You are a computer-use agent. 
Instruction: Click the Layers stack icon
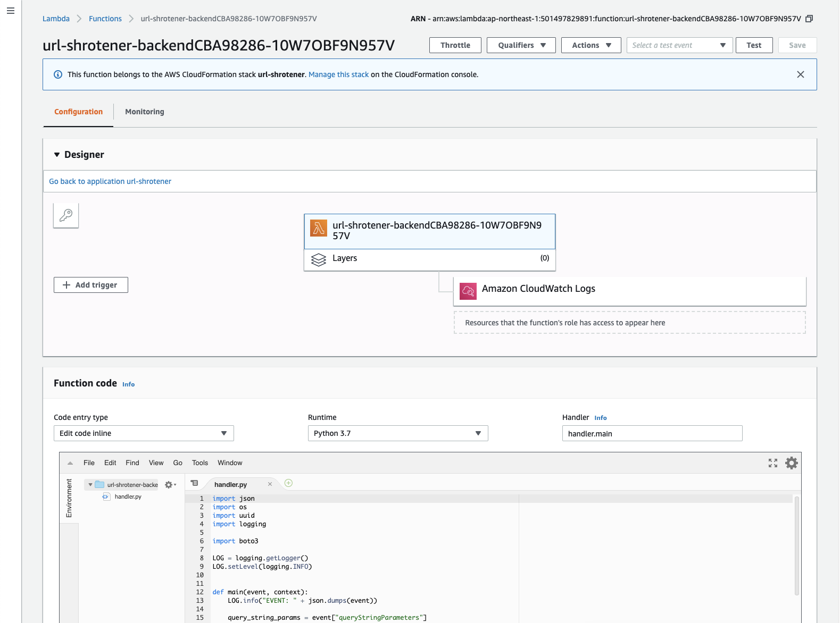[319, 259]
